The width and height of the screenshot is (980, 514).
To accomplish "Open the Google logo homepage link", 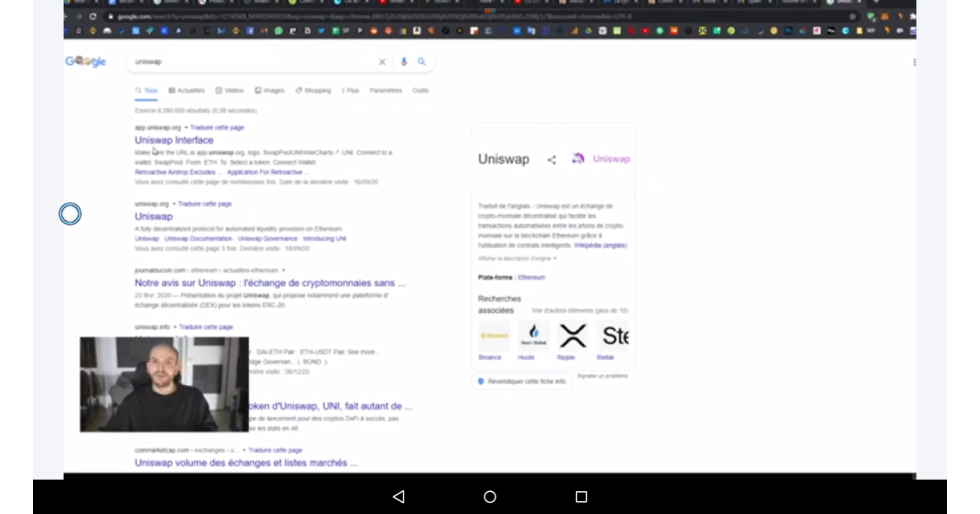I will point(85,62).
